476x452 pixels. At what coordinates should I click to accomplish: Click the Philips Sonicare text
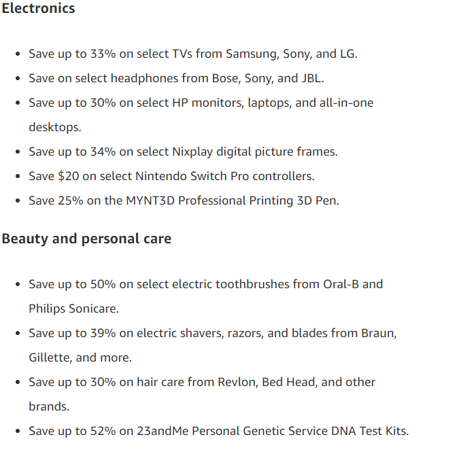(73, 309)
